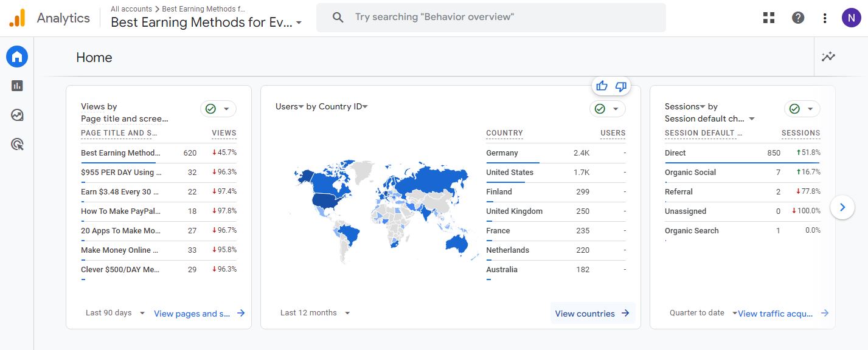868x350 pixels.
Task: Click the thumbs down feedback icon
Action: point(620,86)
